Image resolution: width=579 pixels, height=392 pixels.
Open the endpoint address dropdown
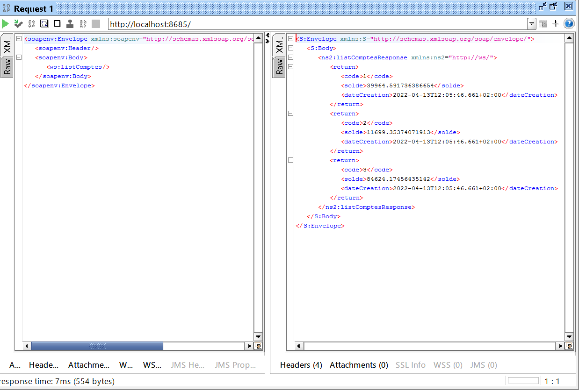(532, 22)
